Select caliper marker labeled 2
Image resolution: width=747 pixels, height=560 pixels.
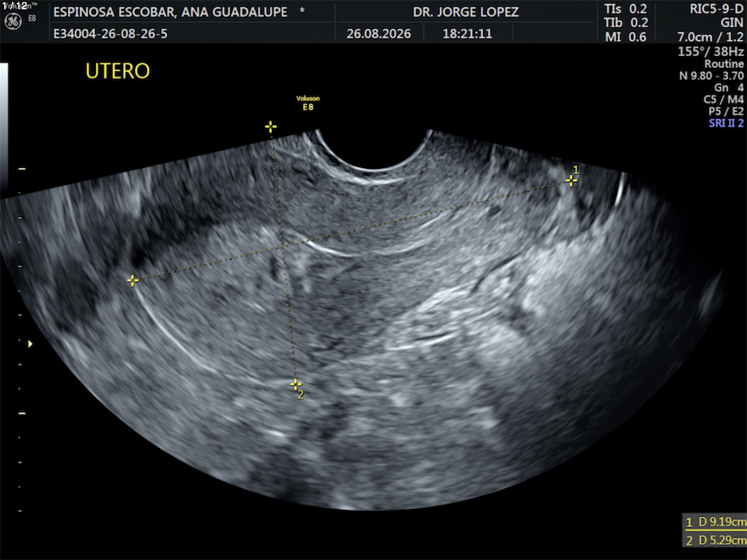(296, 384)
